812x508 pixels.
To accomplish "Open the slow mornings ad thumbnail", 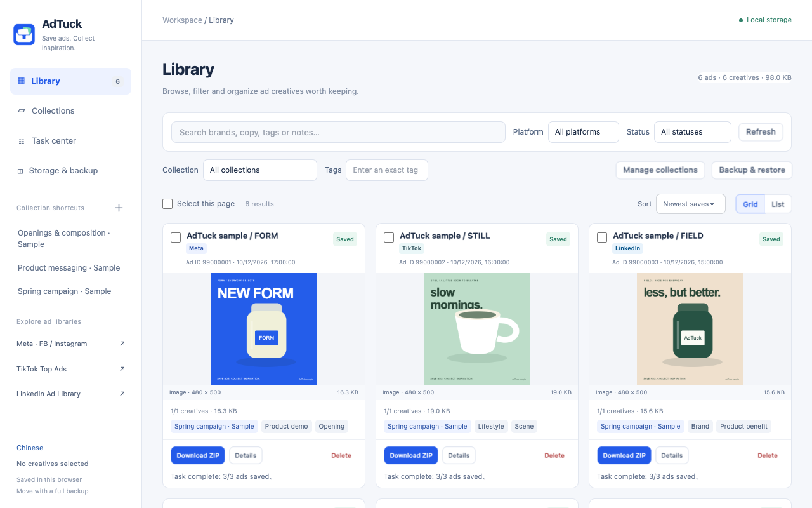I will click(x=477, y=329).
